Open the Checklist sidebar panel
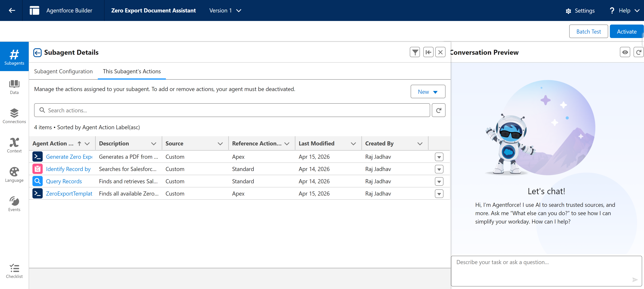The image size is (644, 289). click(x=14, y=271)
